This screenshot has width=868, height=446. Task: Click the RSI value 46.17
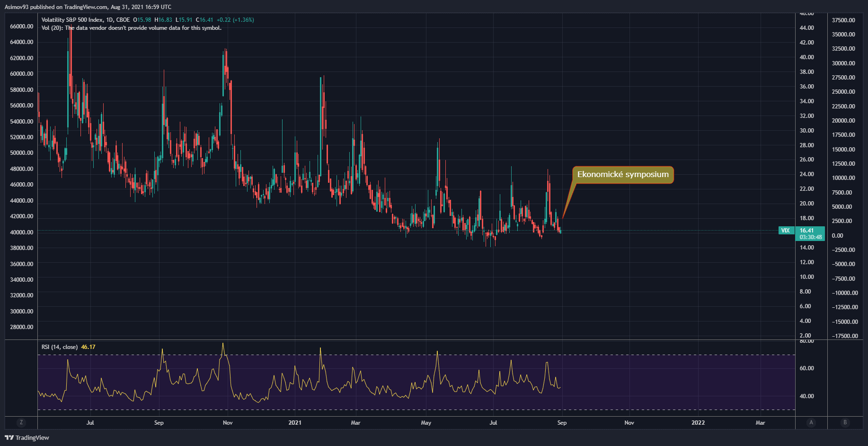click(x=88, y=347)
